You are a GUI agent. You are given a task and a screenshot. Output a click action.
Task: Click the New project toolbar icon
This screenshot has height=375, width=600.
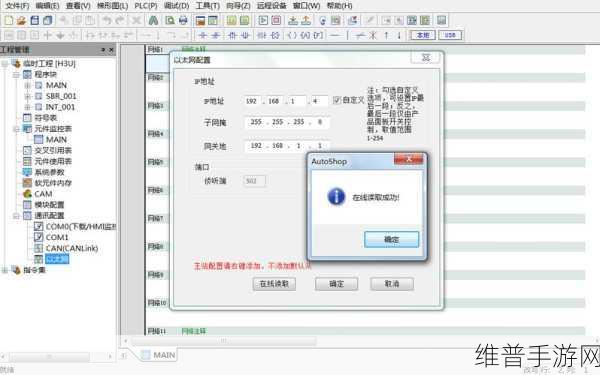[x=8, y=20]
